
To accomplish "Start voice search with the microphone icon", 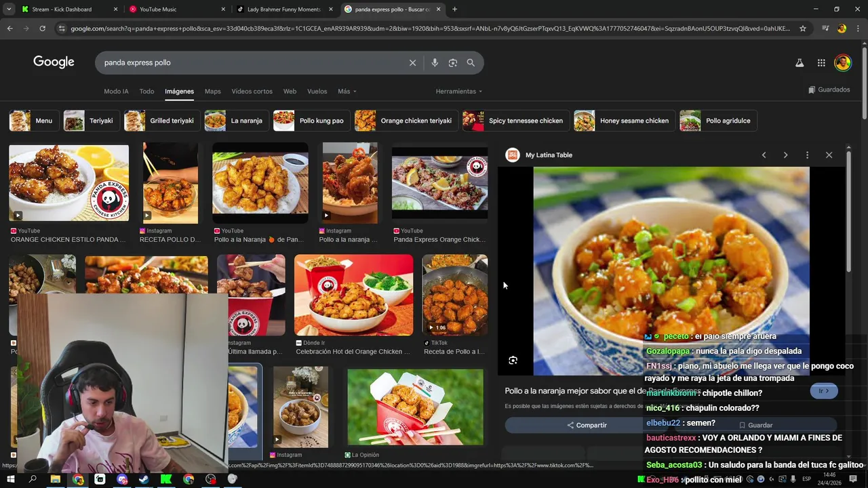I will 435,62.
